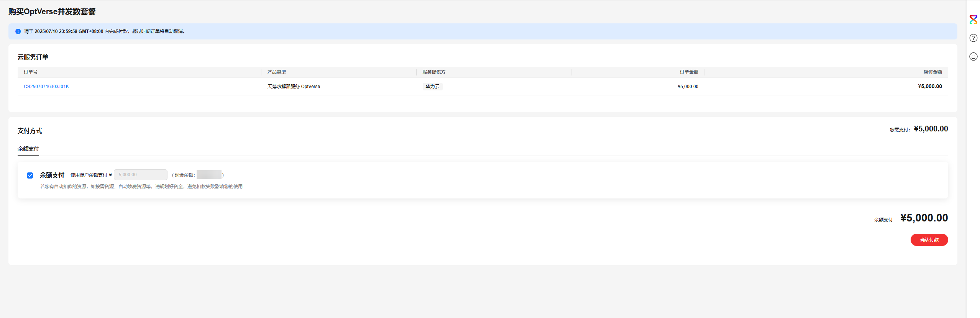Click the automatic deduction warning text

click(x=141, y=187)
